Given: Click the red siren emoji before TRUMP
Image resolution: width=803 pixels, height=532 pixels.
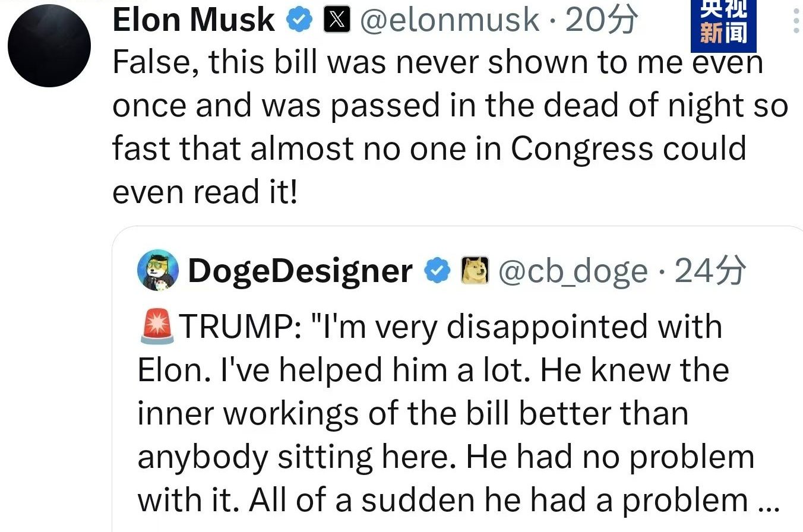Looking at the screenshot, I should [x=157, y=327].
